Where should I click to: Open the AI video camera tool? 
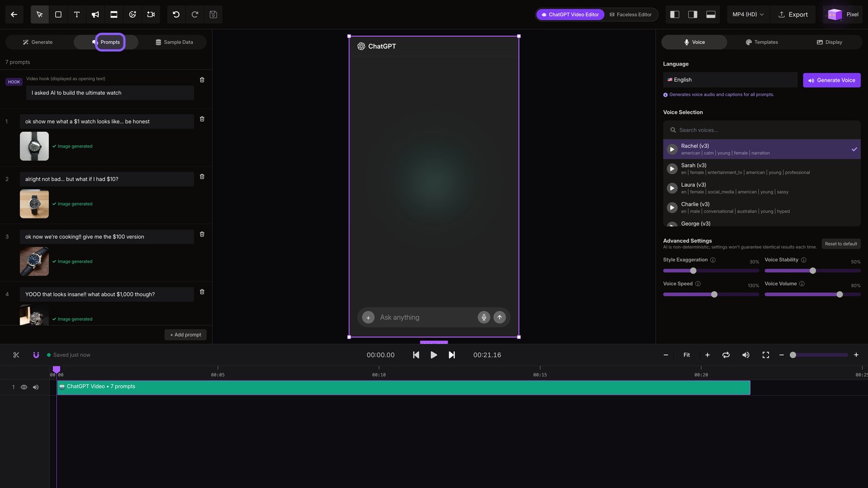click(x=151, y=15)
